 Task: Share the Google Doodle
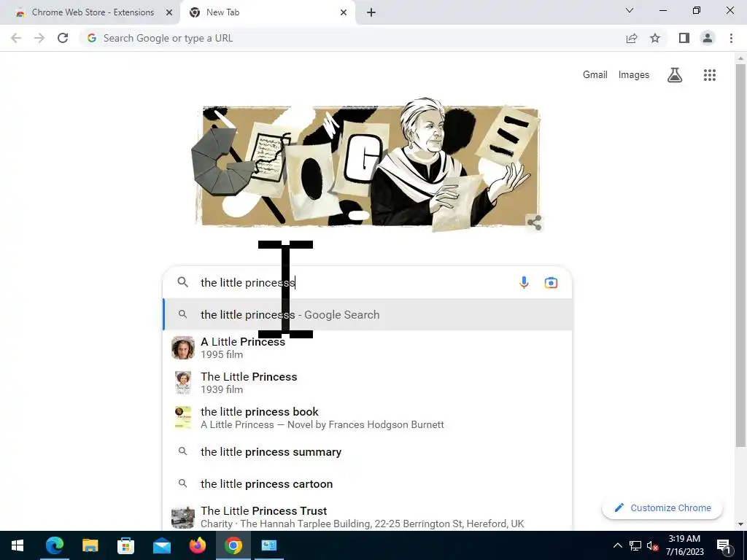tap(534, 222)
